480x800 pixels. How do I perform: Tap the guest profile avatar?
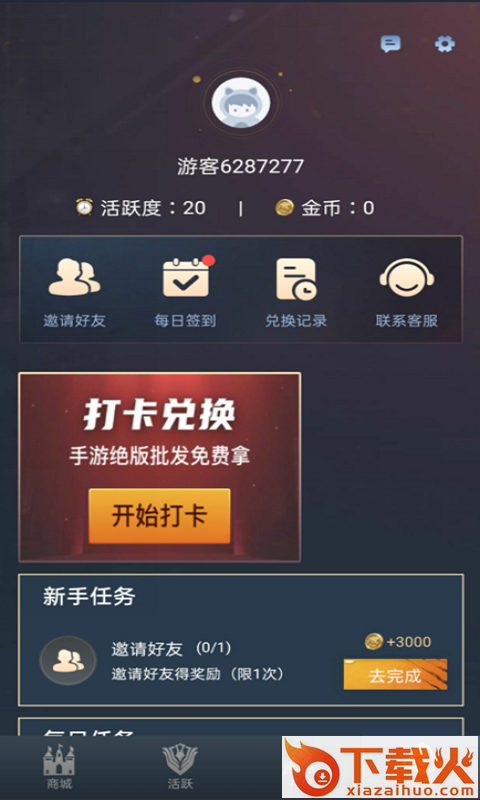click(241, 103)
